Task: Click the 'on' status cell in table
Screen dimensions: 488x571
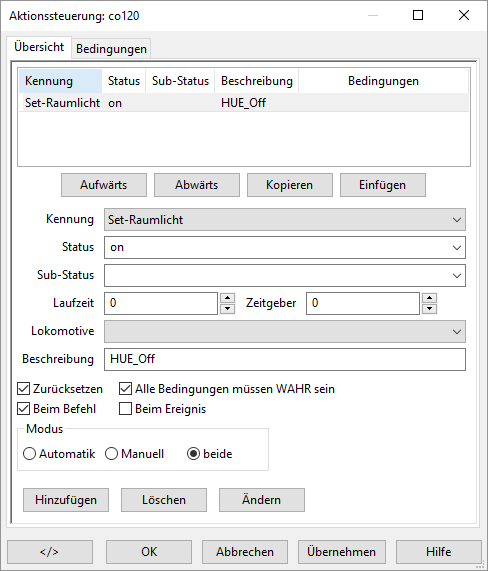Action: (115, 103)
